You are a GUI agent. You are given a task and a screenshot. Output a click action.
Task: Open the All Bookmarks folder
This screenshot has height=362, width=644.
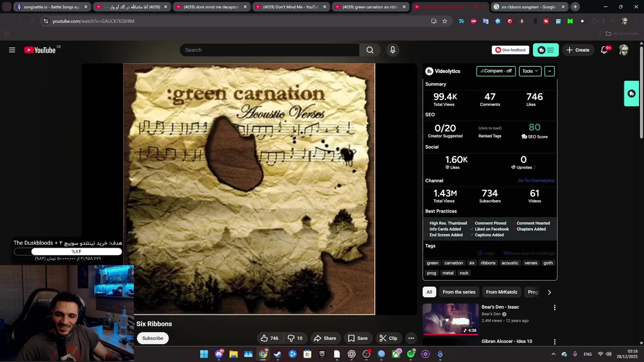622,34
